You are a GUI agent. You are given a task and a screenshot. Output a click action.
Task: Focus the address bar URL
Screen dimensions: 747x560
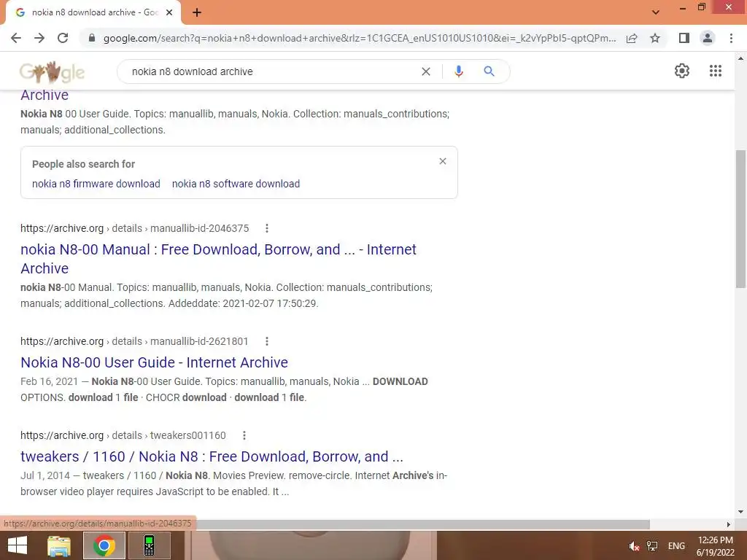(360, 38)
